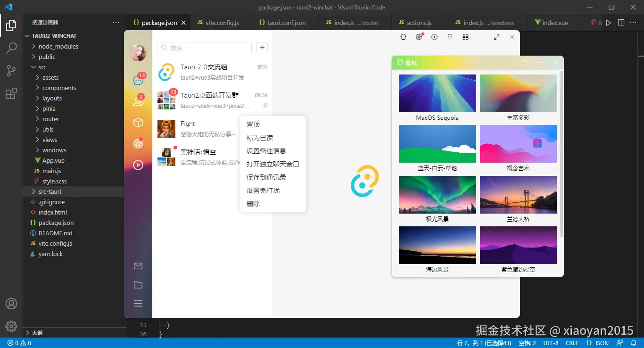Click the grid layout icon in chat toolbar

(x=465, y=37)
